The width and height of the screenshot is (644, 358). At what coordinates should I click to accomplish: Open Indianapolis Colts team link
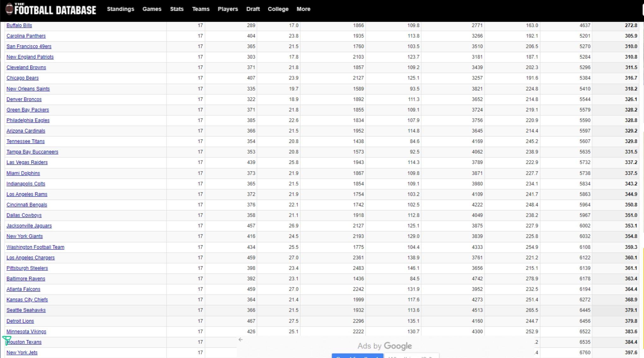[26, 184]
